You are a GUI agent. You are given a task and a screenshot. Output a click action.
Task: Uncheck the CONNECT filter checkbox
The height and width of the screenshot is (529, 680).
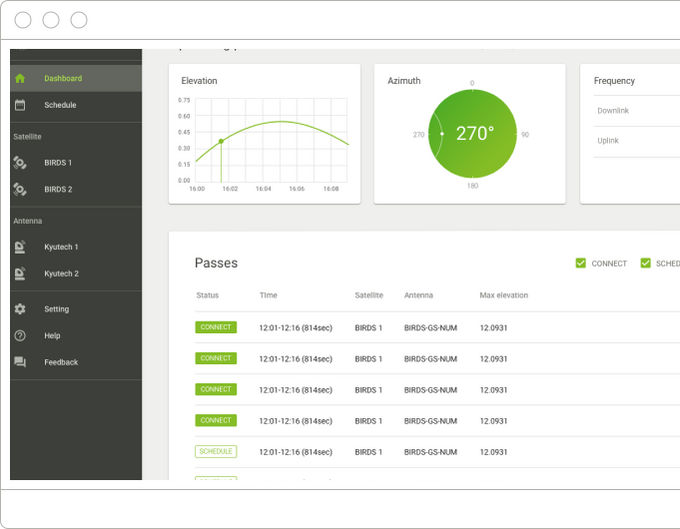(x=581, y=263)
